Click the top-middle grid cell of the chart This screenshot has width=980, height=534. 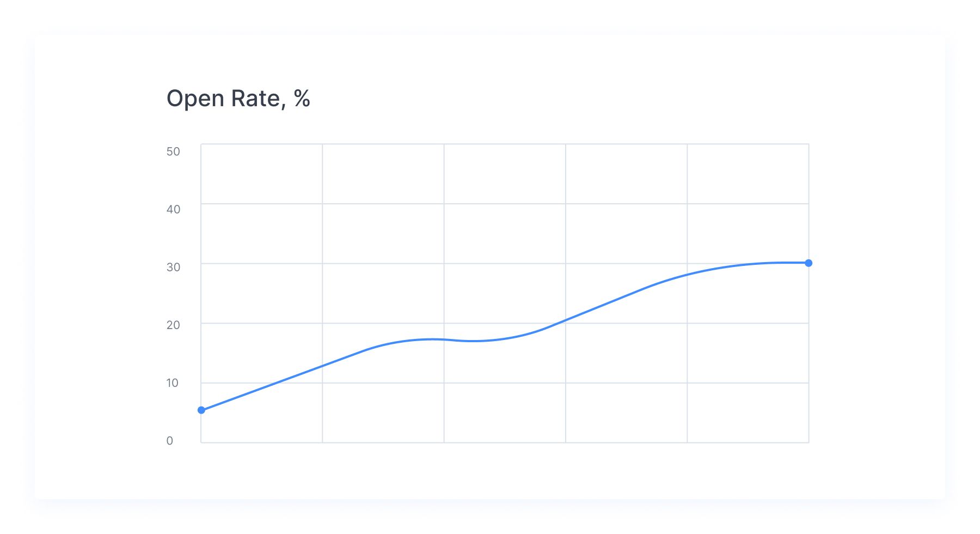click(x=505, y=174)
